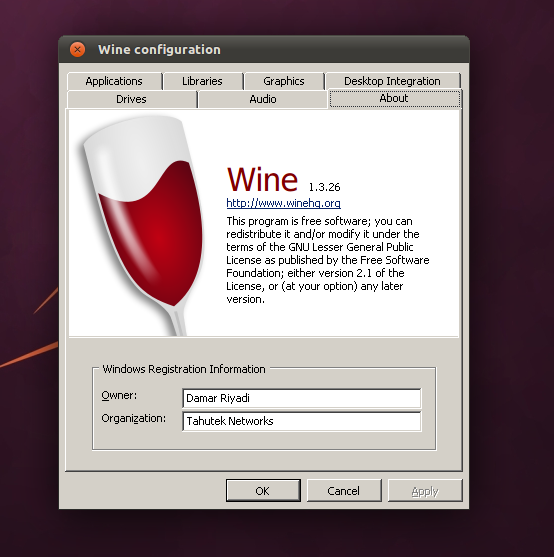
Task: Focus the Organization input field
Action: [302, 421]
